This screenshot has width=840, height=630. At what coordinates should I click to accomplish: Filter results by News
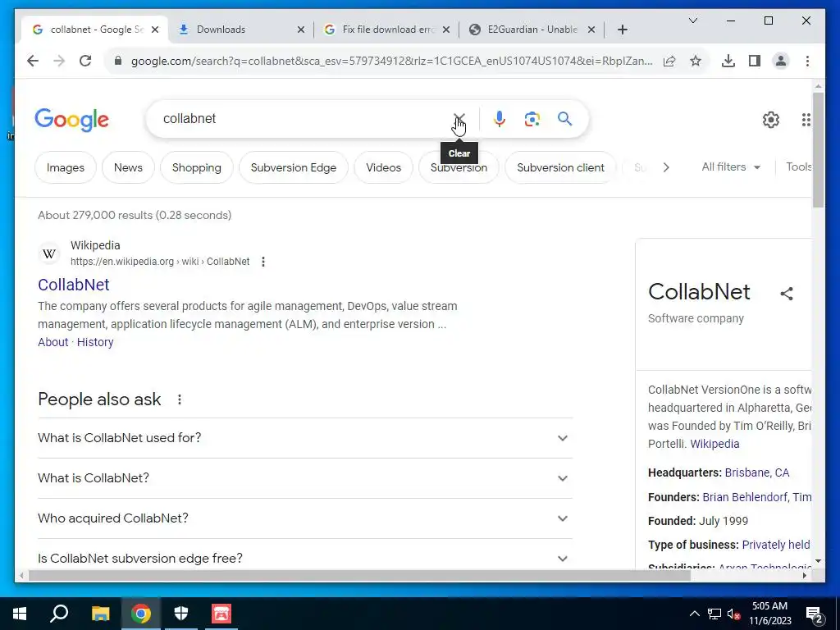(x=128, y=167)
